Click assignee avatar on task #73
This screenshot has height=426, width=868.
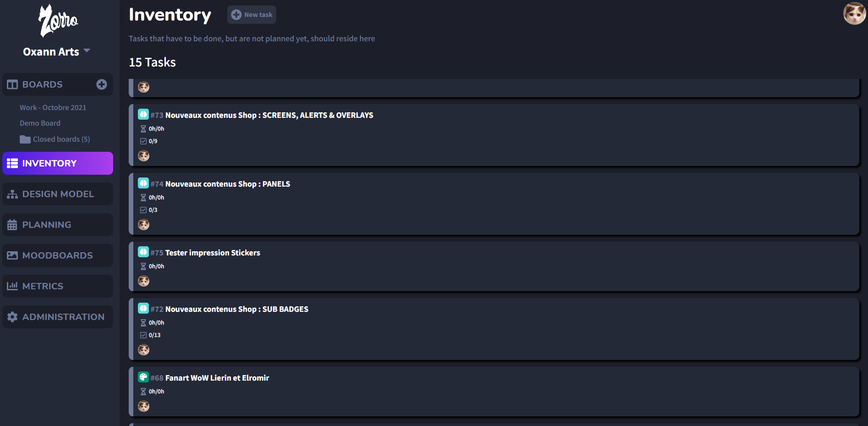[x=144, y=156]
